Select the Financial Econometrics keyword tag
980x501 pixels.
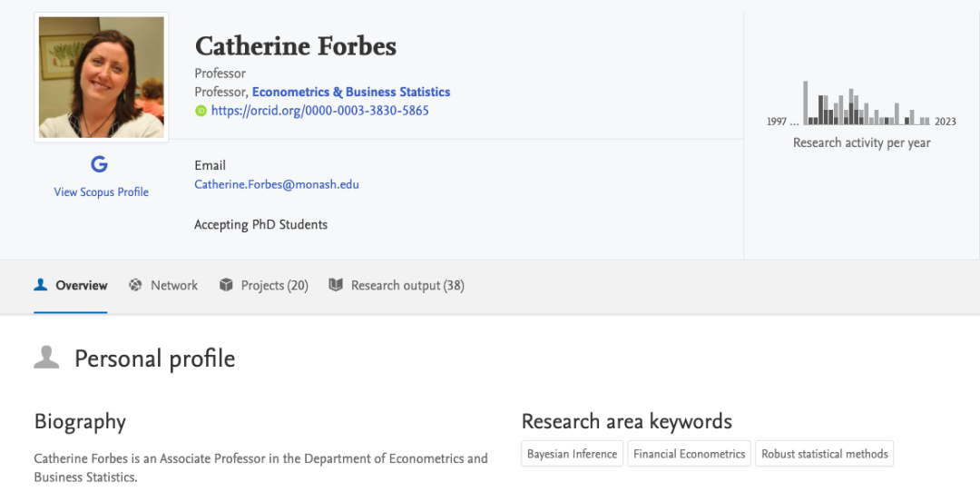(689, 454)
